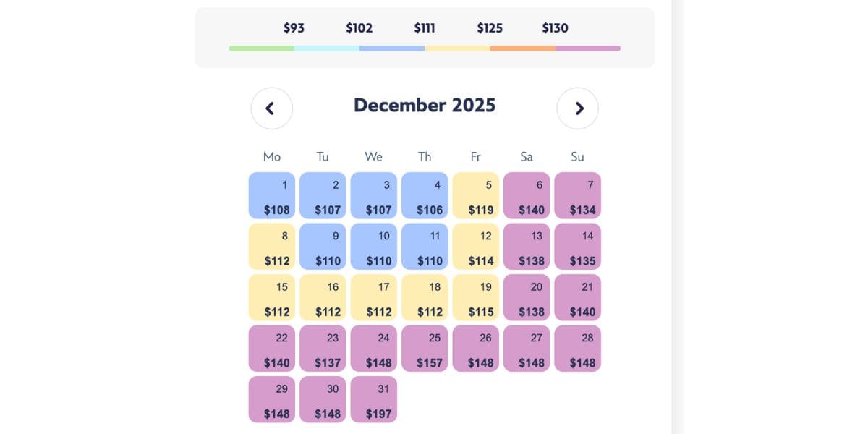The height and width of the screenshot is (434, 868).
Task: Select December 1 priced at $108
Action: (x=271, y=195)
